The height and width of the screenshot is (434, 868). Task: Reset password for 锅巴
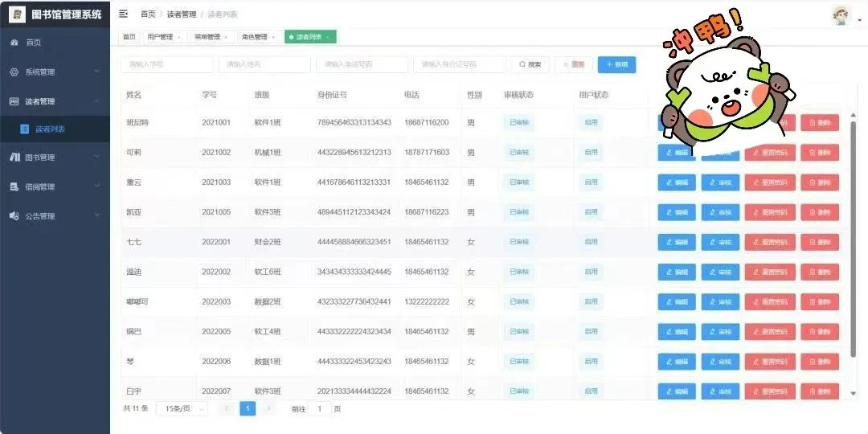coord(770,332)
